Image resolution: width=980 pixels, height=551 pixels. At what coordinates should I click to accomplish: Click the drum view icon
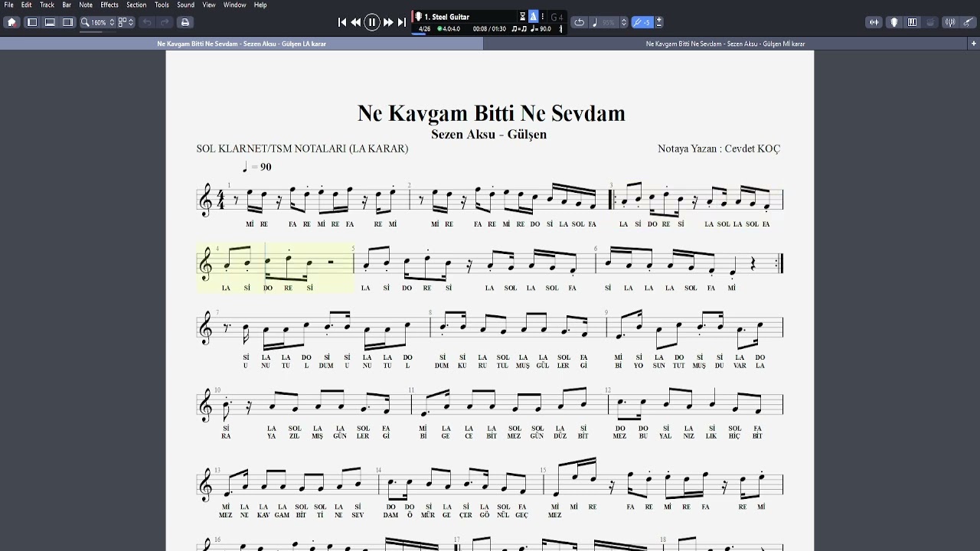[x=931, y=22]
